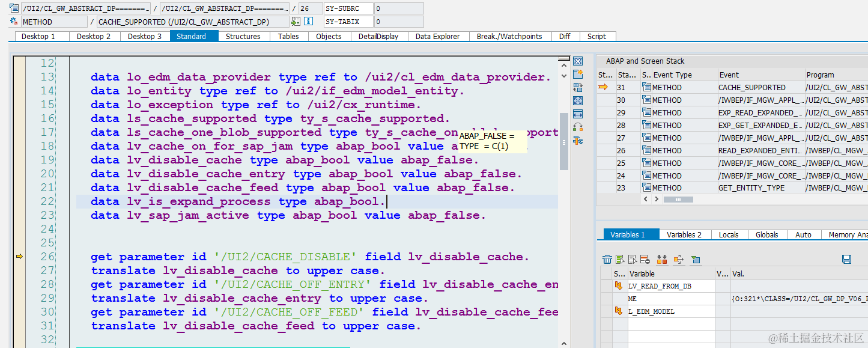The height and width of the screenshot is (348, 868).
Task: Click the swap tool icon beside editor
Action: click(578, 88)
